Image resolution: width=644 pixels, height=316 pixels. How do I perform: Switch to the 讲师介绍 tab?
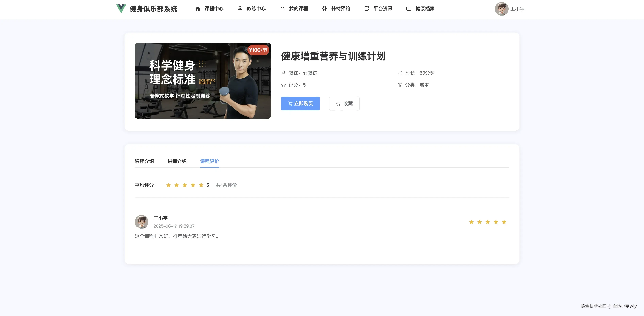[177, 161]
